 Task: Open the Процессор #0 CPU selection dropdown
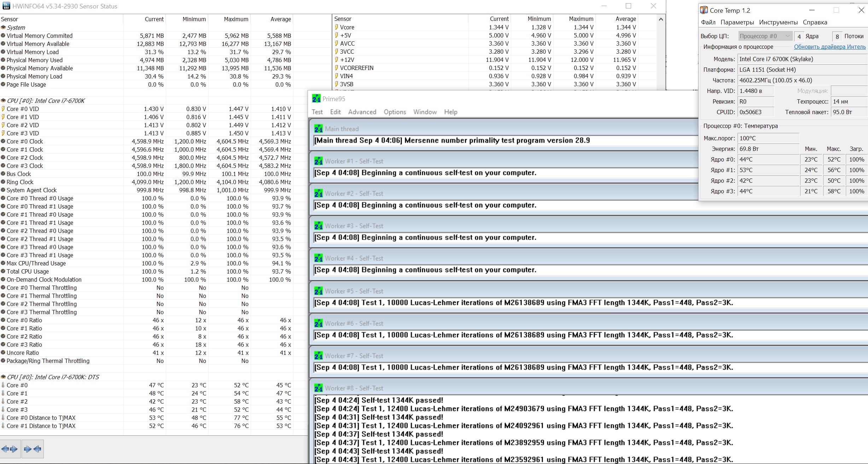764,36
